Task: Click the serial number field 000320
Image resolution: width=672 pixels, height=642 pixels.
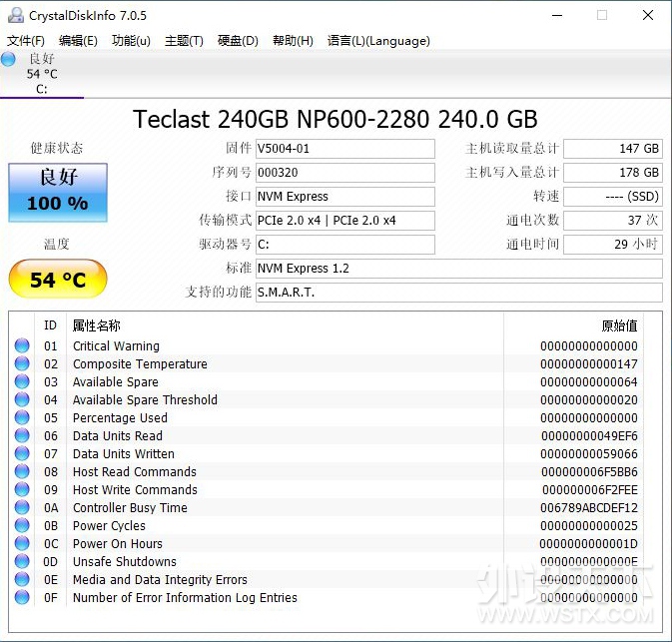Action: point(345,173)
